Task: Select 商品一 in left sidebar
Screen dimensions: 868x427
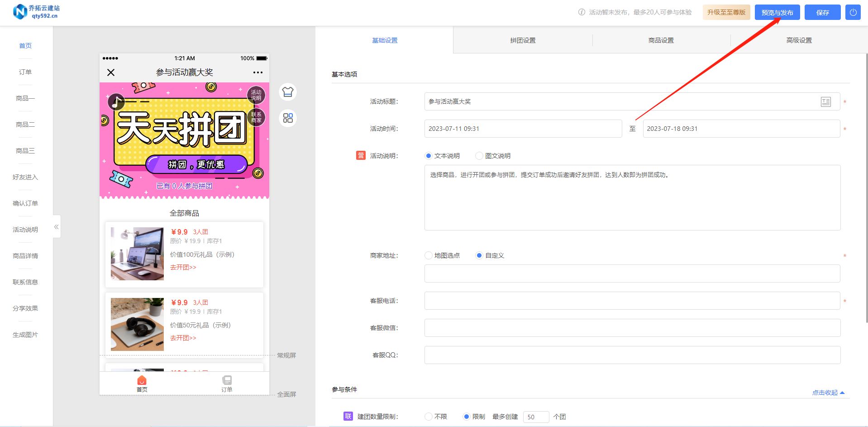Action: pos(25,98)
